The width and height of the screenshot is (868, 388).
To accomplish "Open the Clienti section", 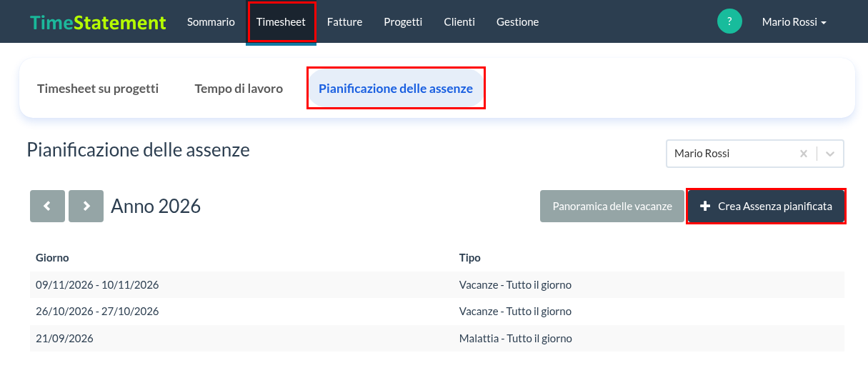I will tap(459, 22).
